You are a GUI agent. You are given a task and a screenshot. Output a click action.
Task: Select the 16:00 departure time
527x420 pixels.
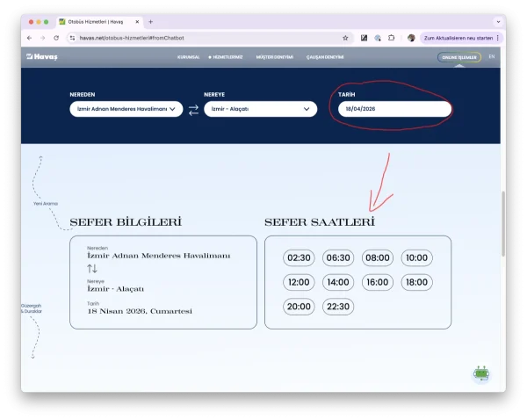point(378,282)
